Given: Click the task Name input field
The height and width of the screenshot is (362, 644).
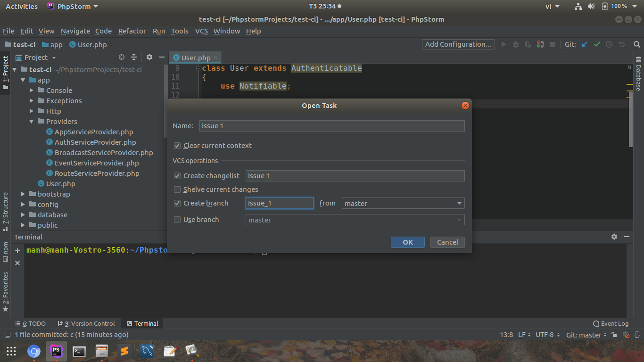Looking at the screenshot, I should coord(332,126).
